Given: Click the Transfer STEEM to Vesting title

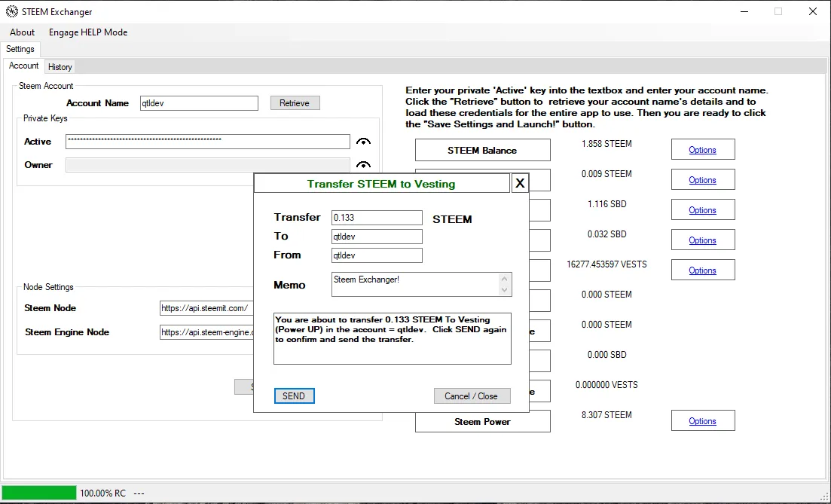Looking at the screenshot, I should pos(381,184).
